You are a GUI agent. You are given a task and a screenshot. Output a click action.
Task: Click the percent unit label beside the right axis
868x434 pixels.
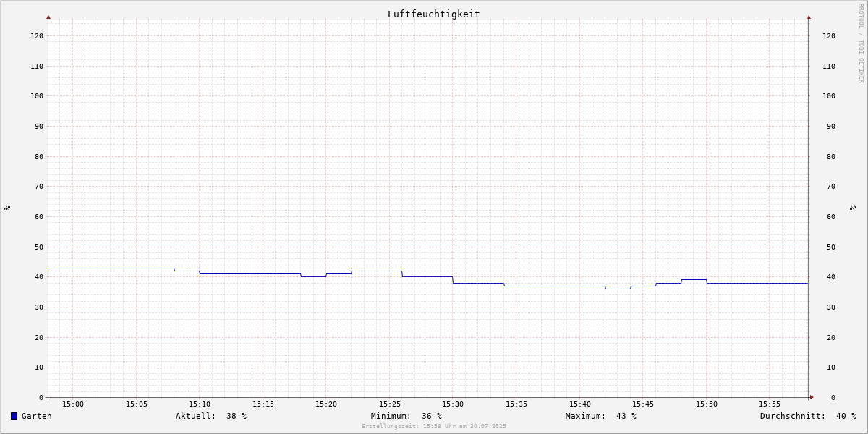[853, 208]
